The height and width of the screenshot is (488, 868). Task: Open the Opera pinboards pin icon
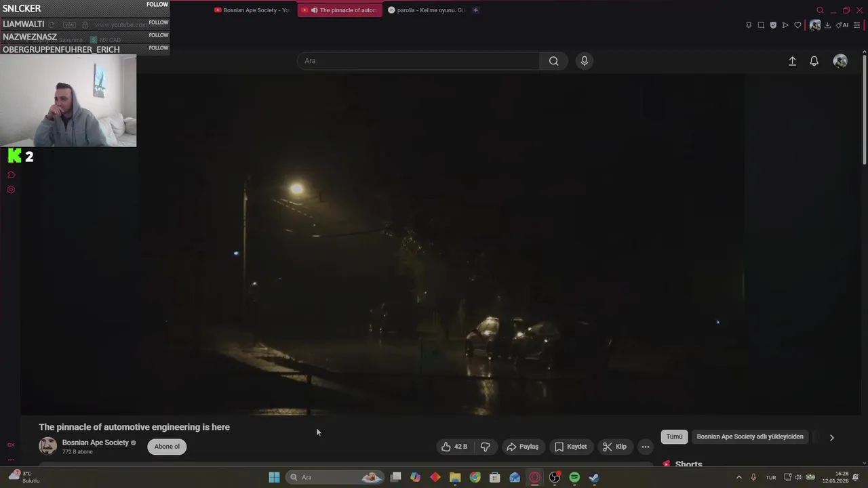click(x=749, y=25)
